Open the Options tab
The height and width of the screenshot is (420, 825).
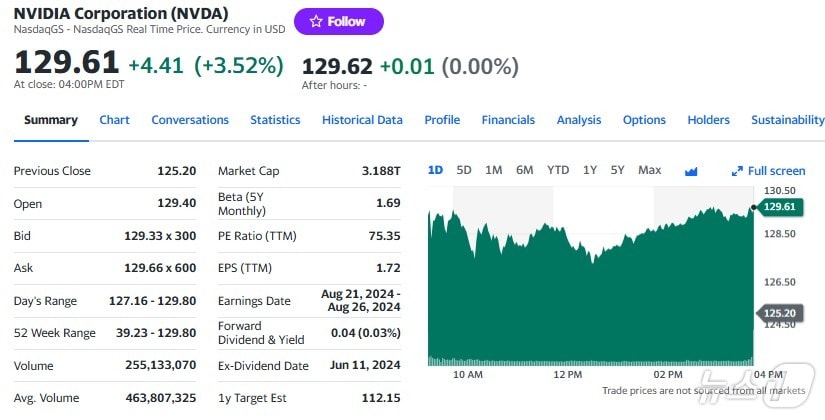coord(644,120)
